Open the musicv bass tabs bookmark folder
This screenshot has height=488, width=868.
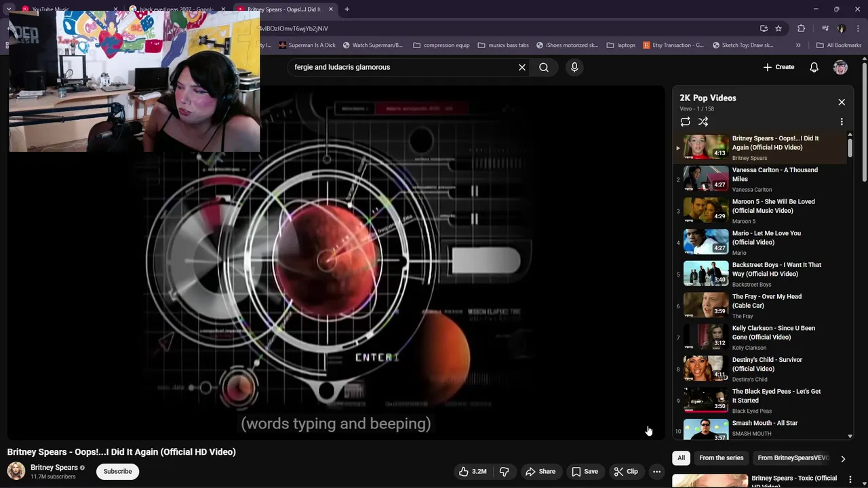503,45
